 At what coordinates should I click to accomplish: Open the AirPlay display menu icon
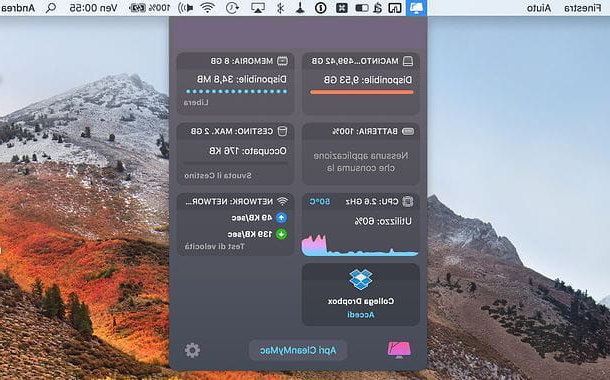pyautogui.click(x=258, y=8)
